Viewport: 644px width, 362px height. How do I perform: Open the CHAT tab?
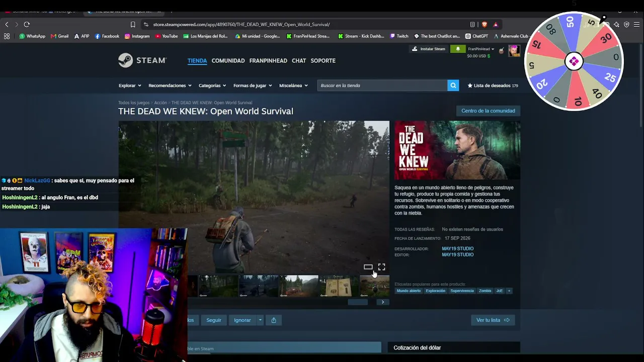click(x=299, y=61)
